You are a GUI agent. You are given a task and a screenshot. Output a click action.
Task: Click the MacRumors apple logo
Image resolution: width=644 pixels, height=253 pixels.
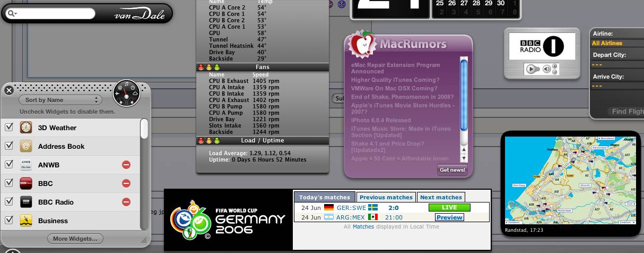(x=363, y=45)
